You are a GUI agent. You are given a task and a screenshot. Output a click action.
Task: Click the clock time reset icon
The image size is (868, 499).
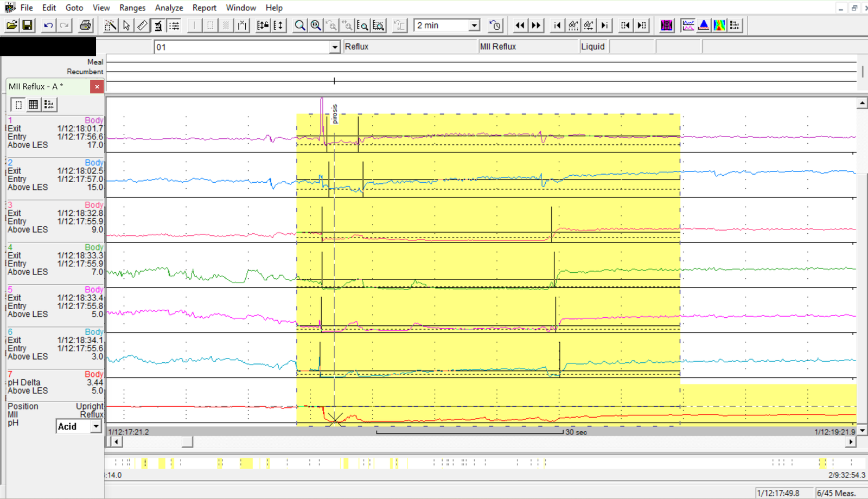(495, 25)
